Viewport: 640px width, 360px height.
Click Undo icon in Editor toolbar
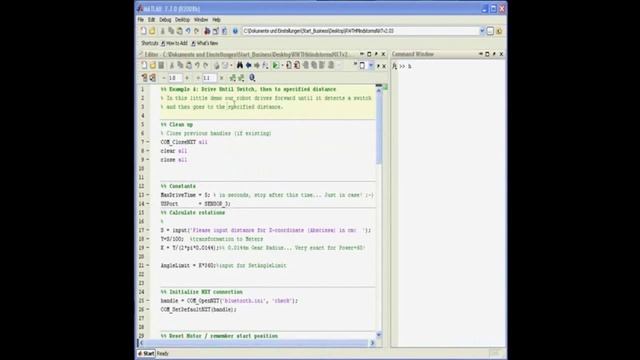197,65
